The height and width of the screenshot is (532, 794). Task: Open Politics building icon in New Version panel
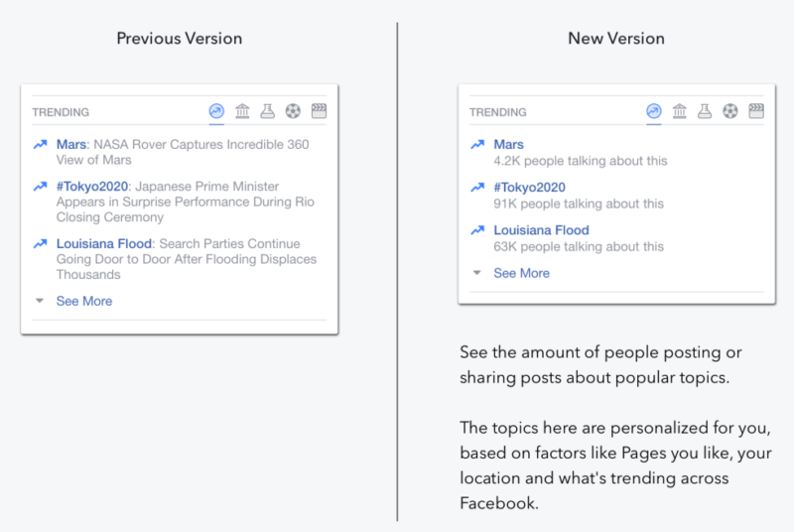[x=680, y=111]
